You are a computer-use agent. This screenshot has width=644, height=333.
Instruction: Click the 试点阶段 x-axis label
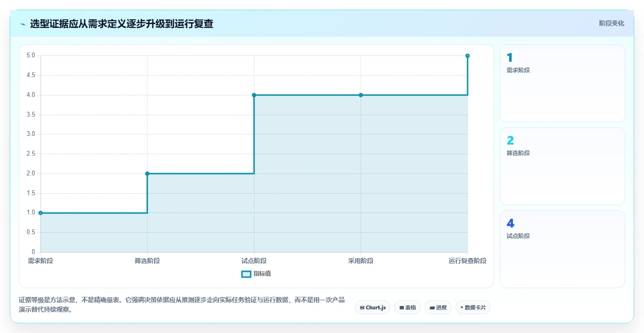254,261
